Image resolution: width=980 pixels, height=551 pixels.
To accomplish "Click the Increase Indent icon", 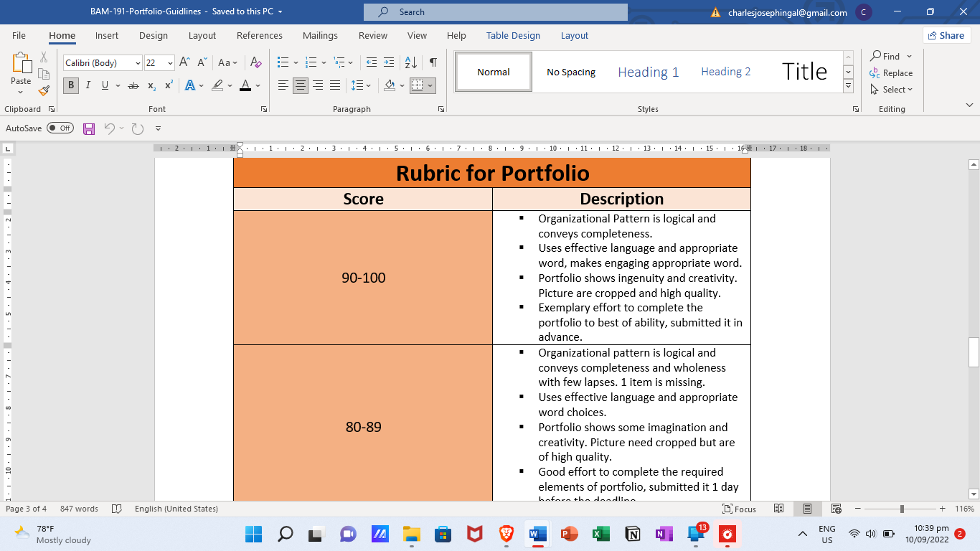I will (x=388, y=62).
